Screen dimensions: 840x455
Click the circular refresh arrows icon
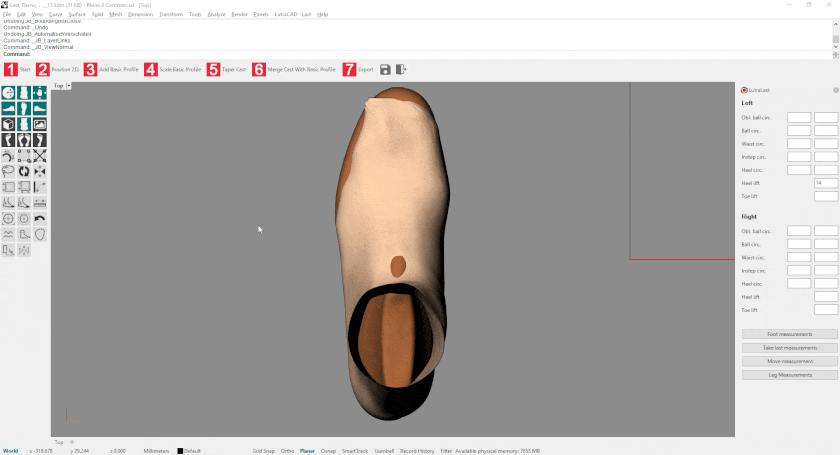click(24, 171)
